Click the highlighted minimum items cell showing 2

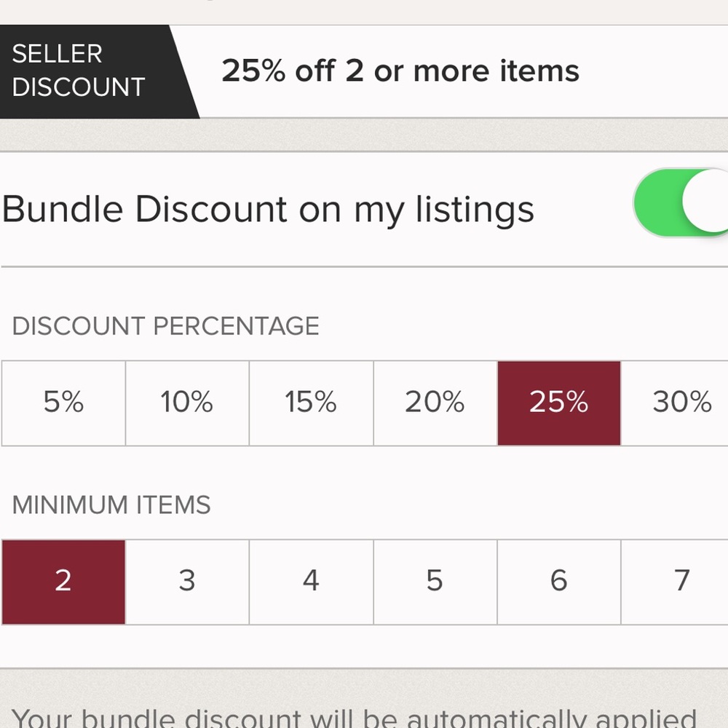point(62,580)
